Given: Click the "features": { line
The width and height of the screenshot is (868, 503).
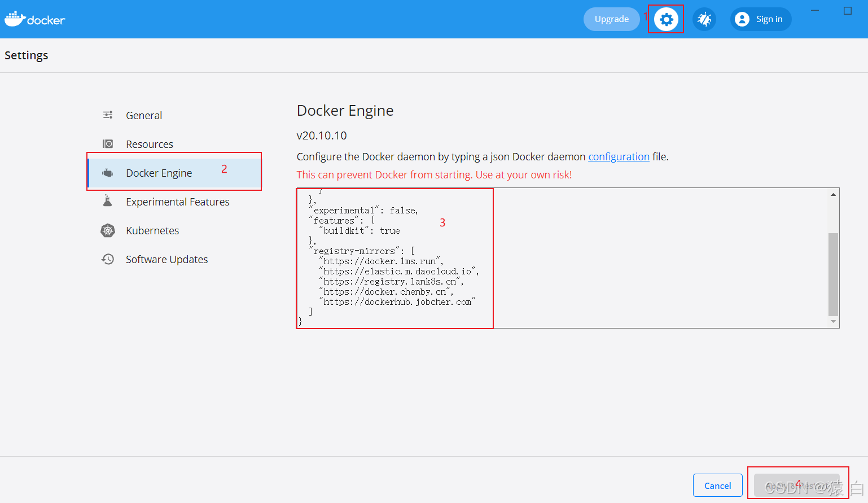Looking at the screenshot, I should click(x=341, y=220).
